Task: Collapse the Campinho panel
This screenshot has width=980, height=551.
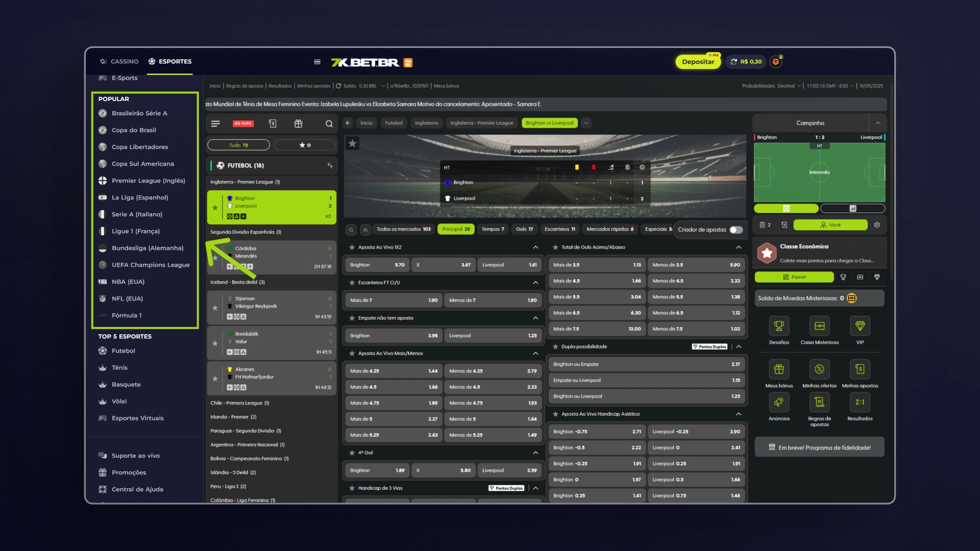Action: 878,123
